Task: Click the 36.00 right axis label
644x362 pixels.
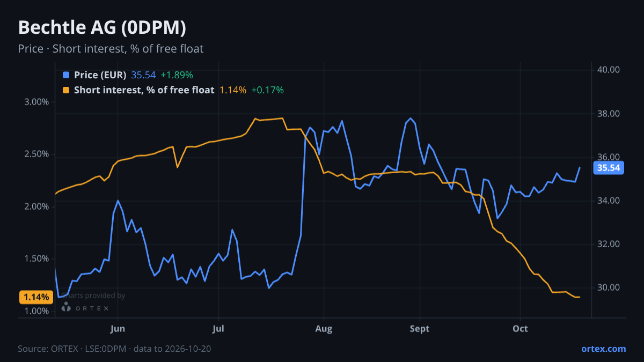Action: tap(608, 157)
